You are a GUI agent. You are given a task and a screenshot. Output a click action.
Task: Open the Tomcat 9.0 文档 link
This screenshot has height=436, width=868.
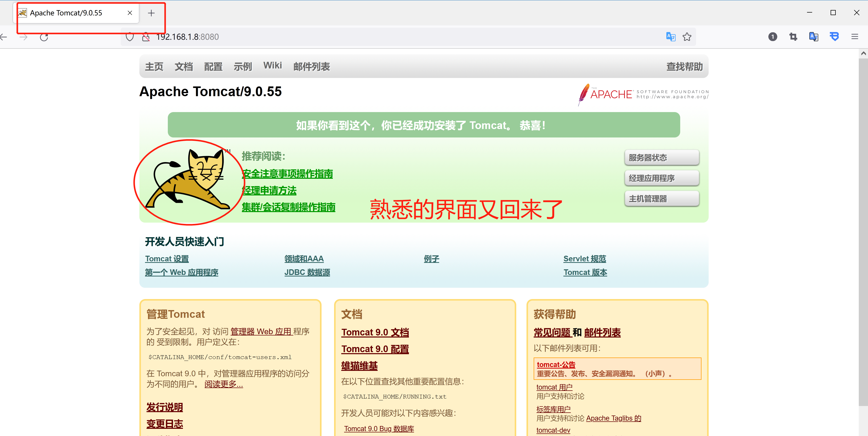375,332
